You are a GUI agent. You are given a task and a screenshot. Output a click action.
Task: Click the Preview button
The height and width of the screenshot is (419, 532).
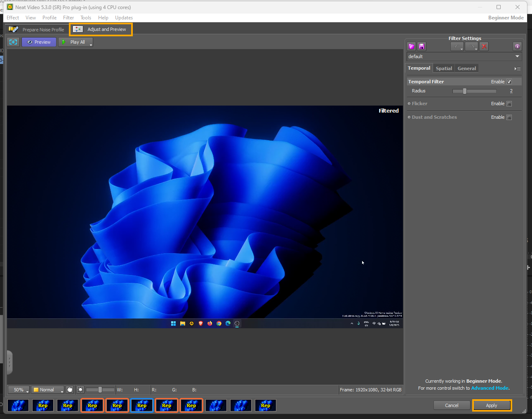coord(39,42)
